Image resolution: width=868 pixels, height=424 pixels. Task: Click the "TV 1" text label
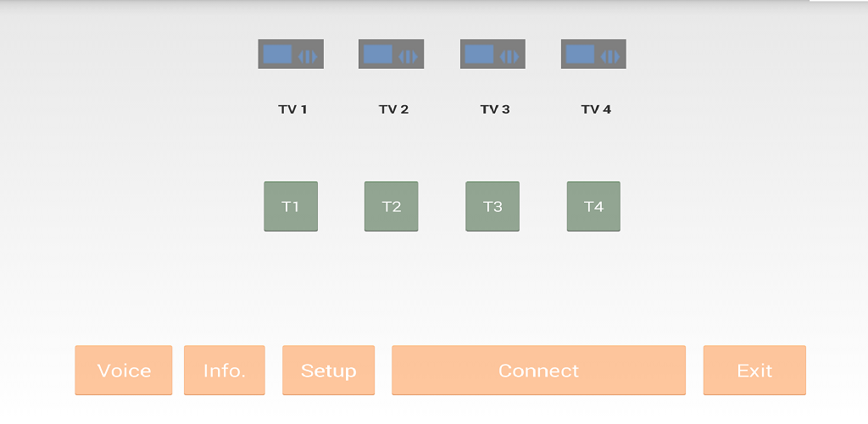click(x=292, y=109)
